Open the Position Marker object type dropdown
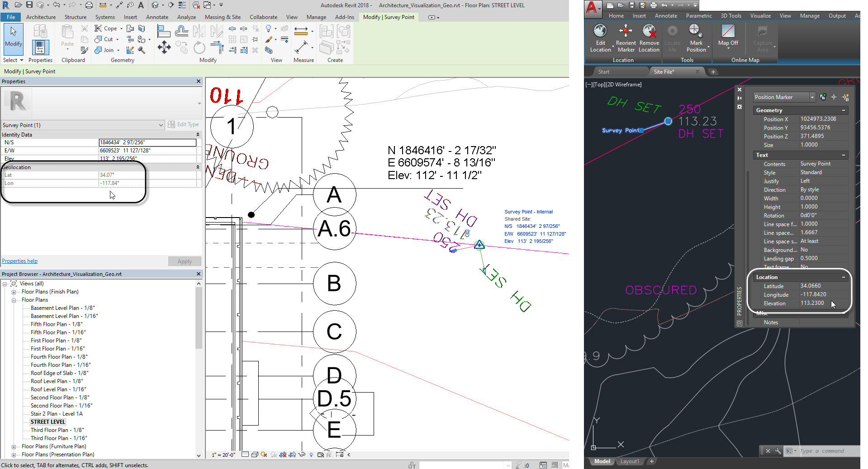 (812, 97)
